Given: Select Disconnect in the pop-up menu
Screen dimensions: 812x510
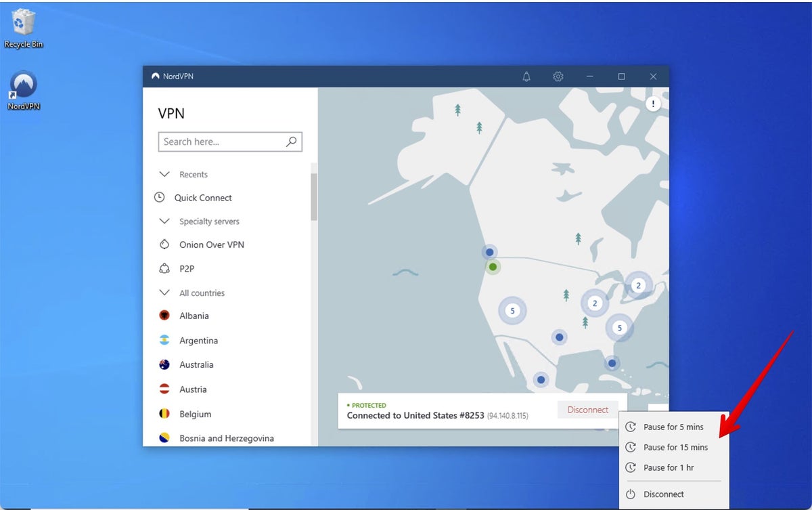Looking at the screenshot, I should tap(664, 494).
